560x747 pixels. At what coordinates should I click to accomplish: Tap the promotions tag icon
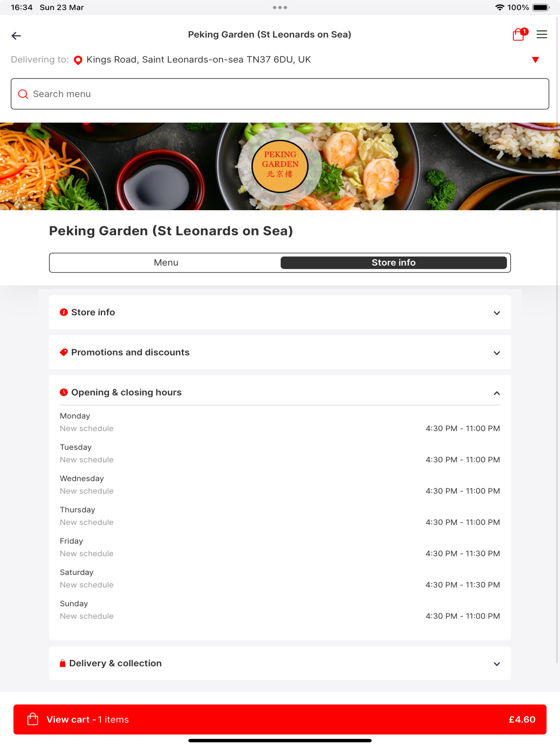64,352
